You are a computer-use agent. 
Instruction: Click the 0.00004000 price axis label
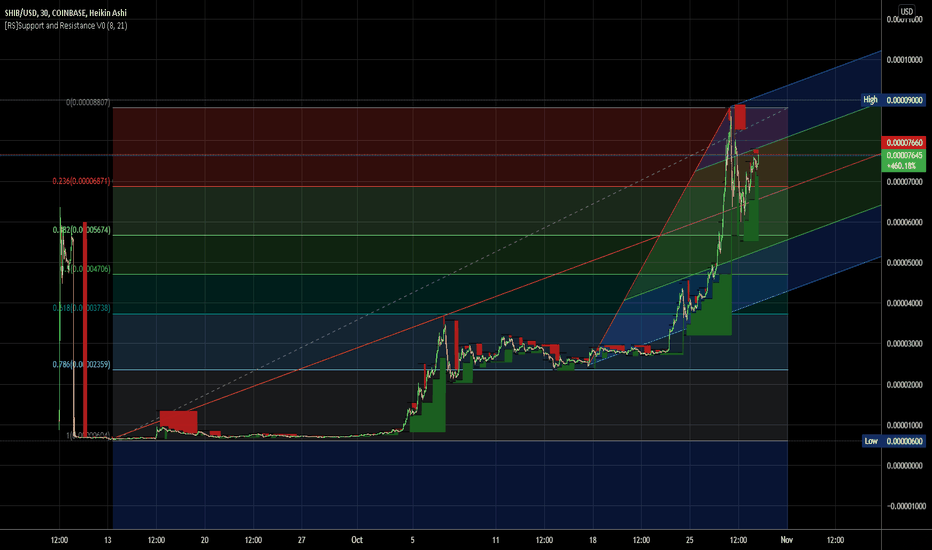904,303
